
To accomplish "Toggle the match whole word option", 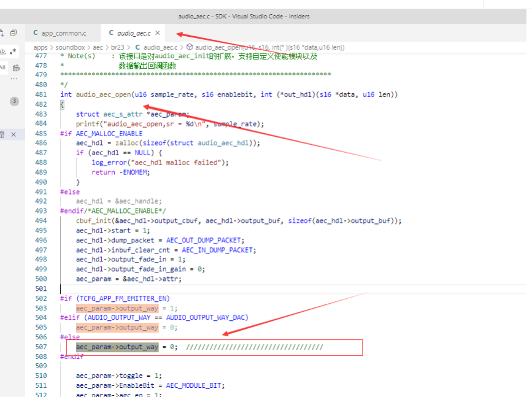I will coord(3,52).
